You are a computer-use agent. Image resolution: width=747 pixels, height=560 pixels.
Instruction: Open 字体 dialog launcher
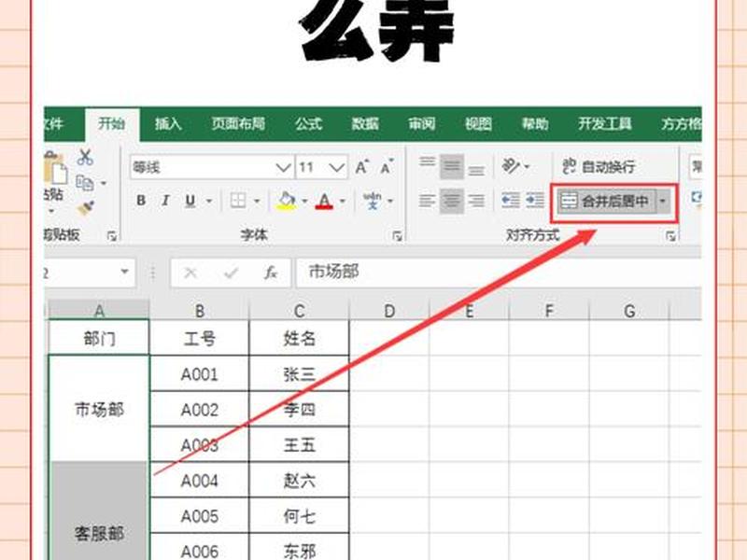(397, 236)
